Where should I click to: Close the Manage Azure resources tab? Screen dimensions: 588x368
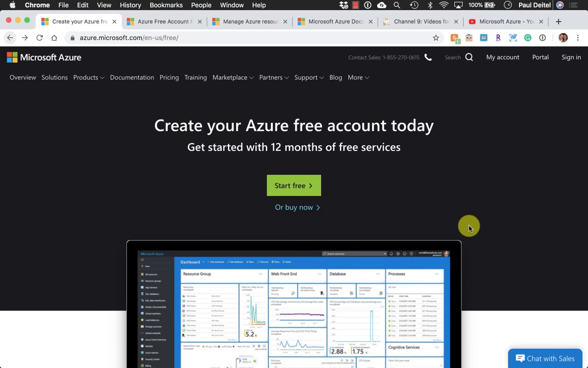285,22
